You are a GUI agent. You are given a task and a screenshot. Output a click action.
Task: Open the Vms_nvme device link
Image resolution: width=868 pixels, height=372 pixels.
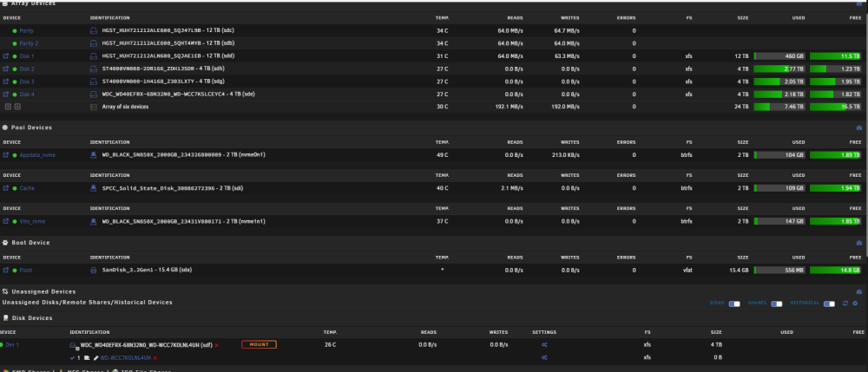32,222
